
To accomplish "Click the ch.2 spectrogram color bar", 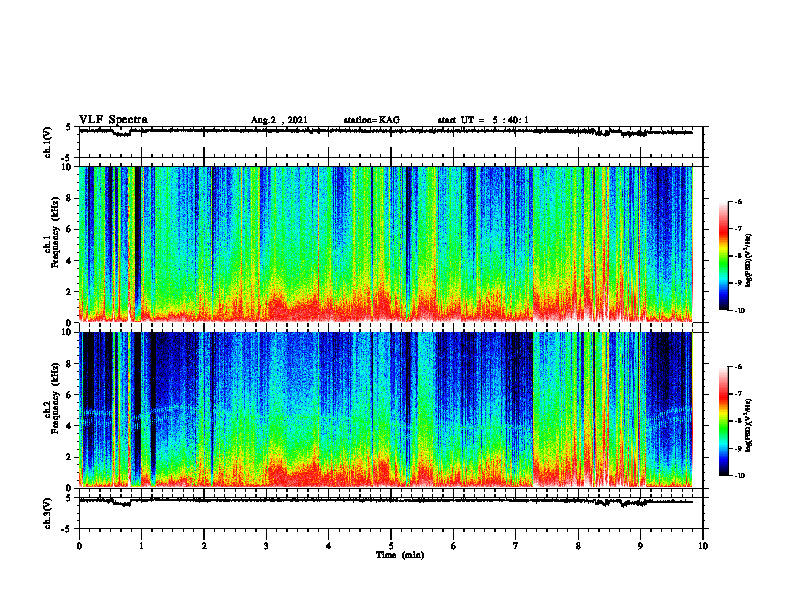I will coord(723,421).
